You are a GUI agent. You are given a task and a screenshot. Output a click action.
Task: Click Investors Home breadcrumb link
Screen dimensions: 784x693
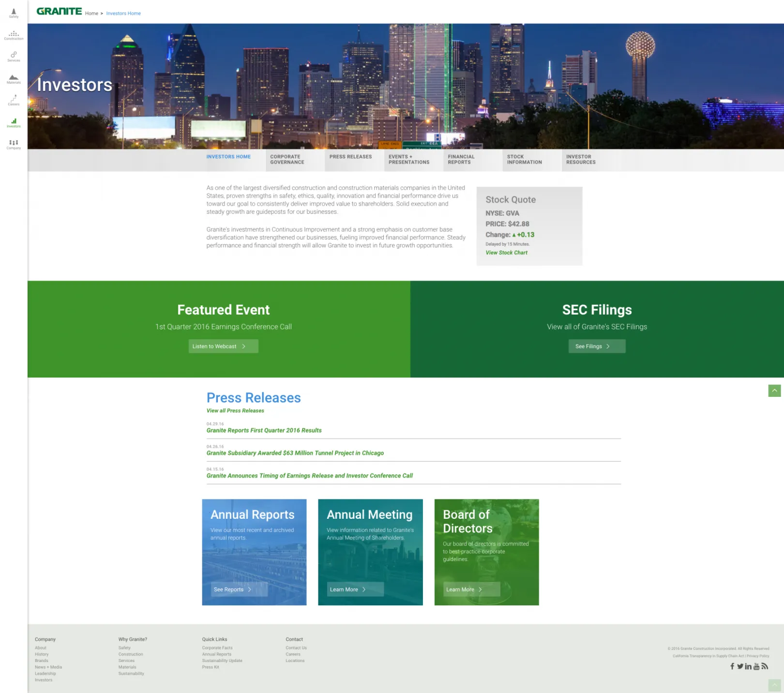click(x=123, y=14)
